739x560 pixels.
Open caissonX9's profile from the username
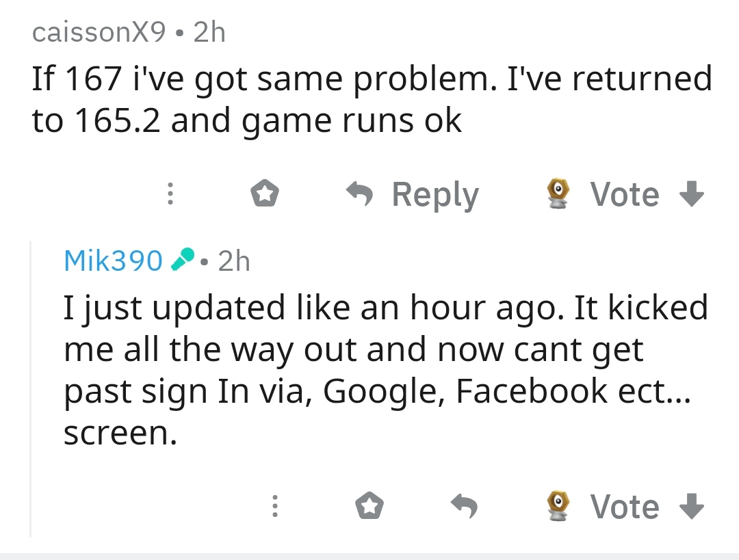click(x=99, y=32)
